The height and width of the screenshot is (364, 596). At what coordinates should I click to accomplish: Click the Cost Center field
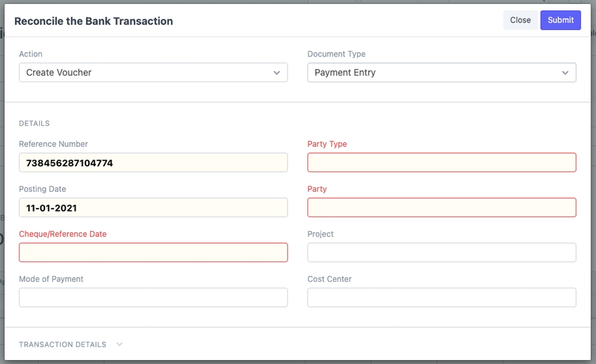[441, 298]
